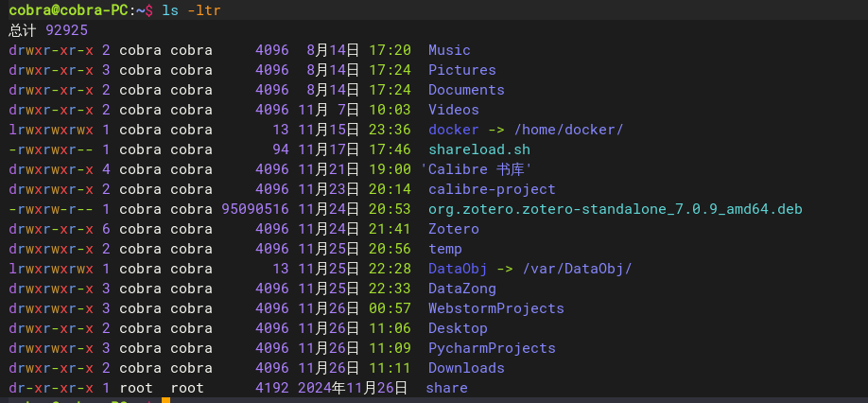Click the time '20:53' on zotero deb row
The height and width of the screenshot is (403, 868).
[x=391, y=209]
